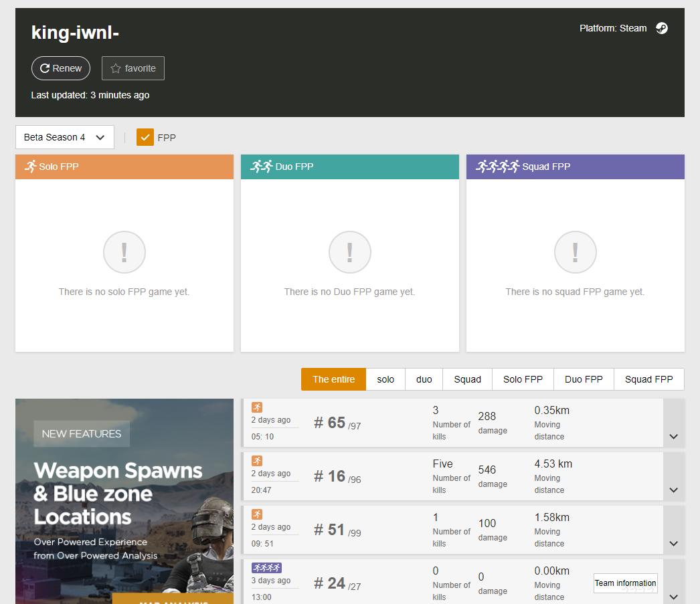The height and width of the screenshot is (604, 700).
Task: Expand the #65/97 match row
Action: [x=674, y=423]
